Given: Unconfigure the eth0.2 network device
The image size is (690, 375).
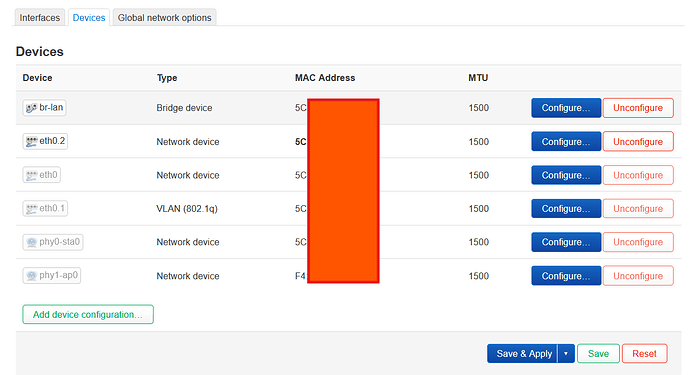Looking at the screenshot, I should pos(638,142).
